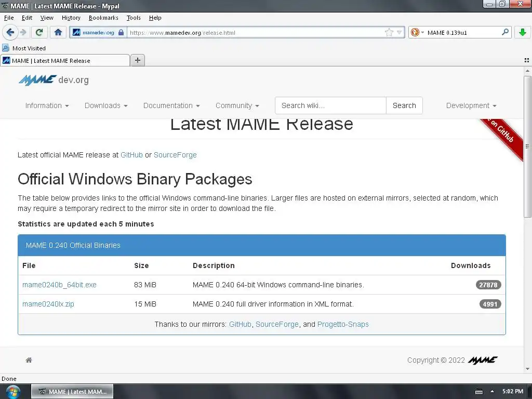The height and width of the screenshot is (399, 532).
Task: Open the Help menu
Action: click(x=155, y=18)
